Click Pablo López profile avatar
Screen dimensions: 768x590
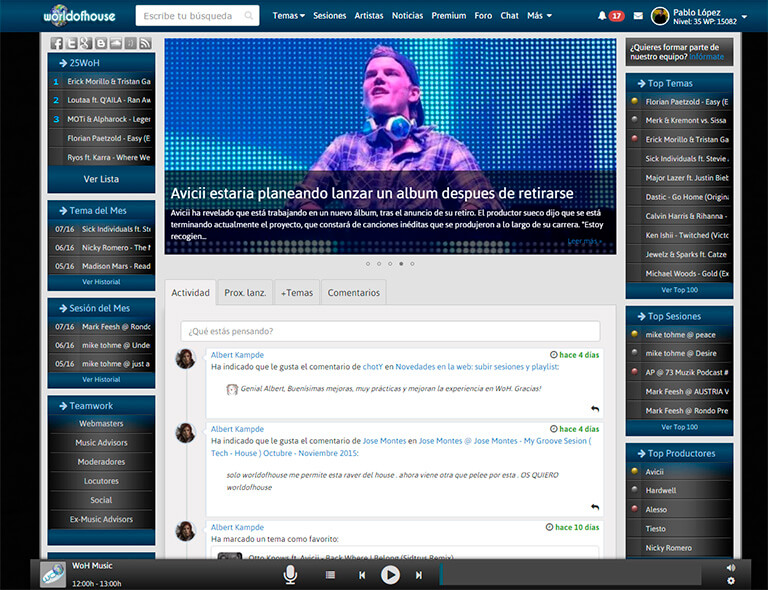tap(660, 16)
